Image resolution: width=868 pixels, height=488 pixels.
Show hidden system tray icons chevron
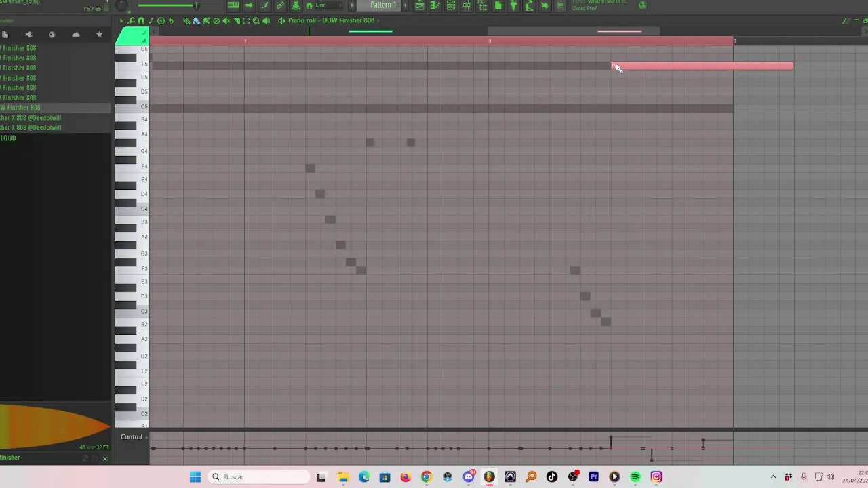click(773, 477)
